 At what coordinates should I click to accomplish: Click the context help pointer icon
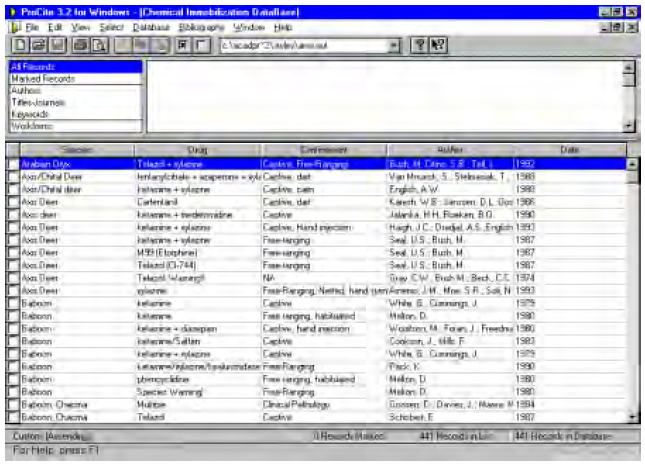(x=438, y=45)
